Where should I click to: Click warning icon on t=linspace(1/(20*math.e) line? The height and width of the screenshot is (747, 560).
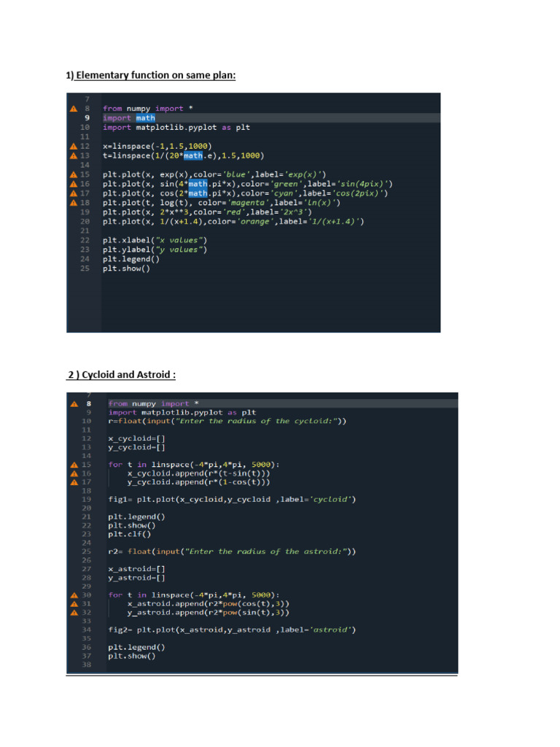pos(74,156)
